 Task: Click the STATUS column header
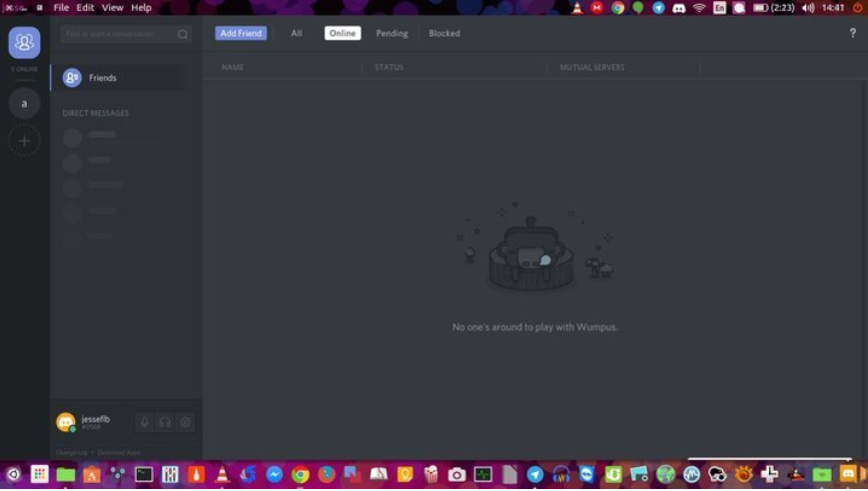390,67
